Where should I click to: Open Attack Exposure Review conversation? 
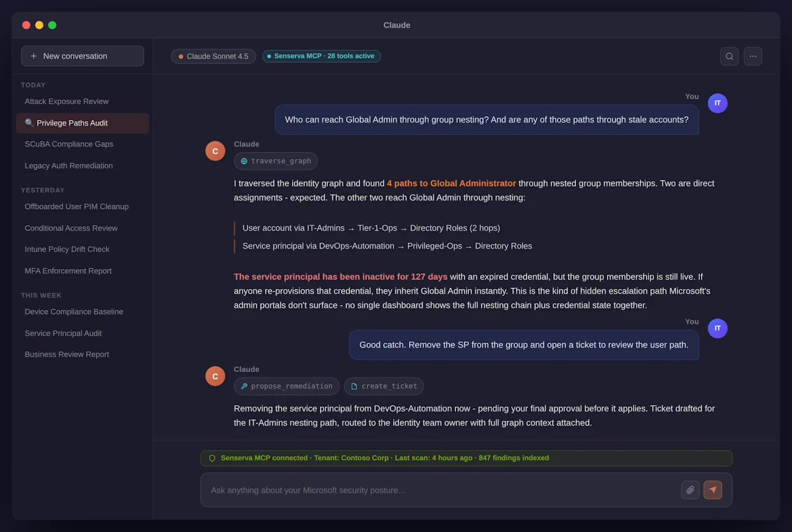tap(67, 101)
